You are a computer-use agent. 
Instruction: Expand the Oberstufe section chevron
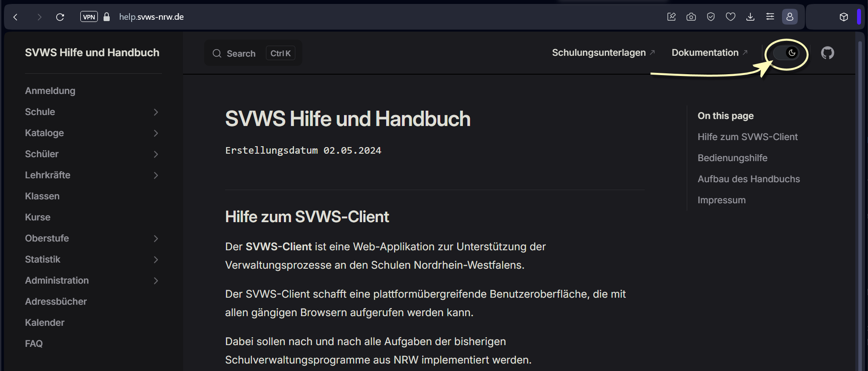(156, 238)
